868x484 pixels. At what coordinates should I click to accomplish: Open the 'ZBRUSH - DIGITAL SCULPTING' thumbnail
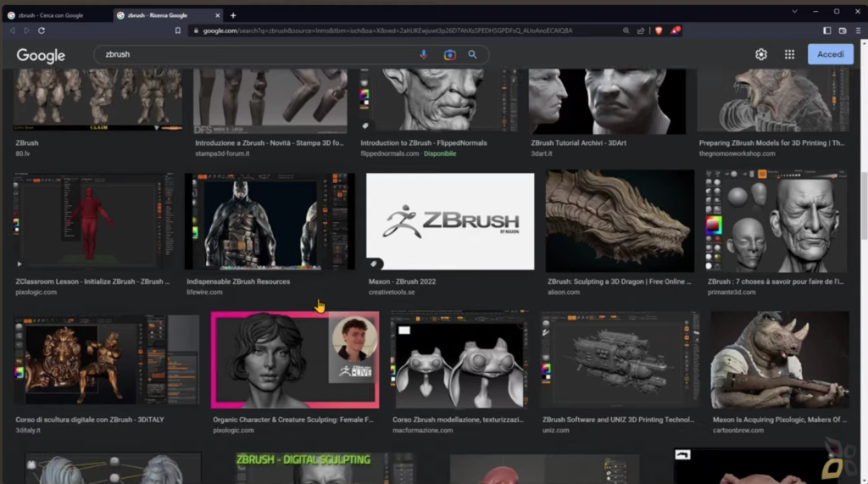325,469
